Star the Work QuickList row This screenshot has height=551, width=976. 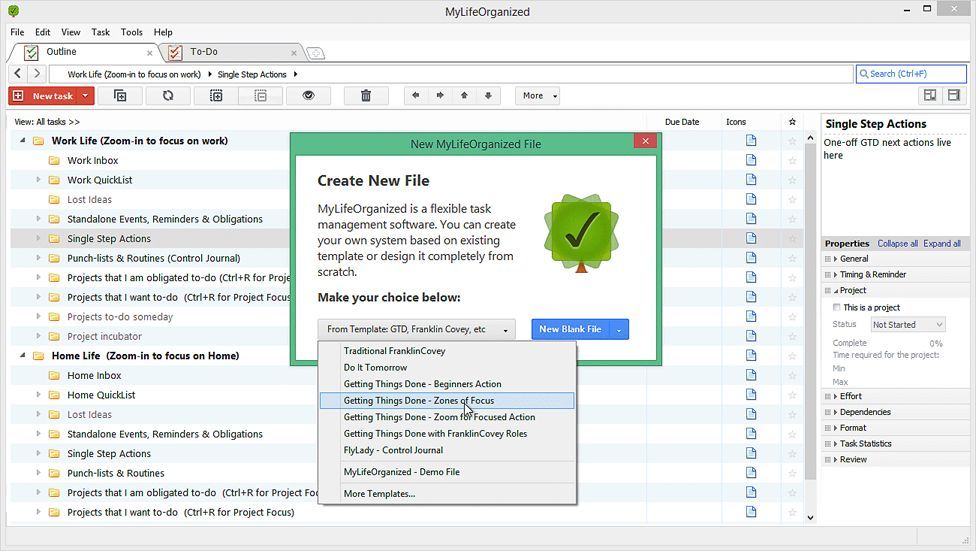[792, 180]
